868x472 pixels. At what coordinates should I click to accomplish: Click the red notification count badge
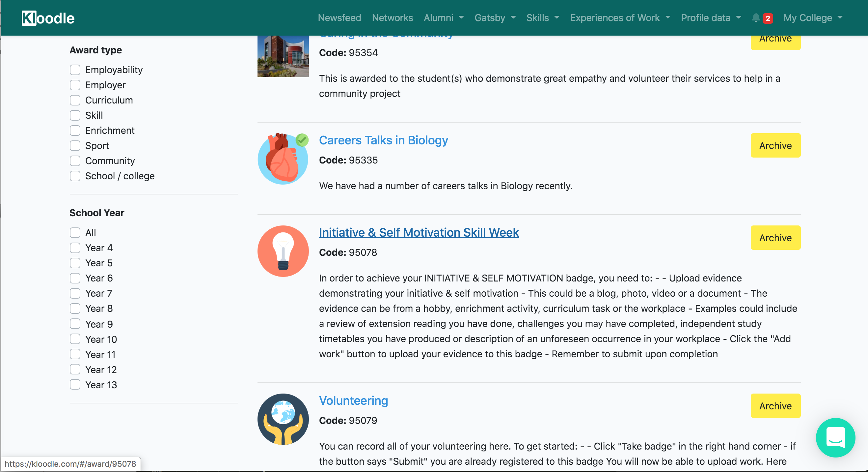pos(768,18)
